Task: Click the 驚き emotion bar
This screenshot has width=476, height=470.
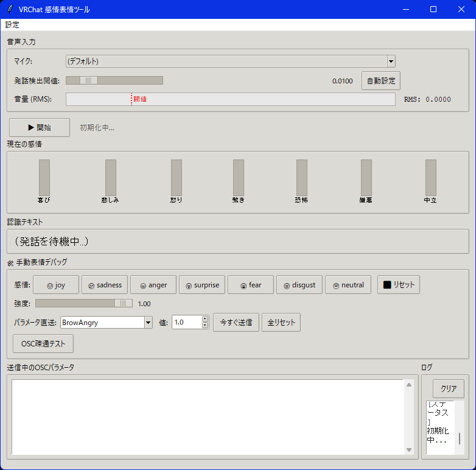Action: (238, 178)
